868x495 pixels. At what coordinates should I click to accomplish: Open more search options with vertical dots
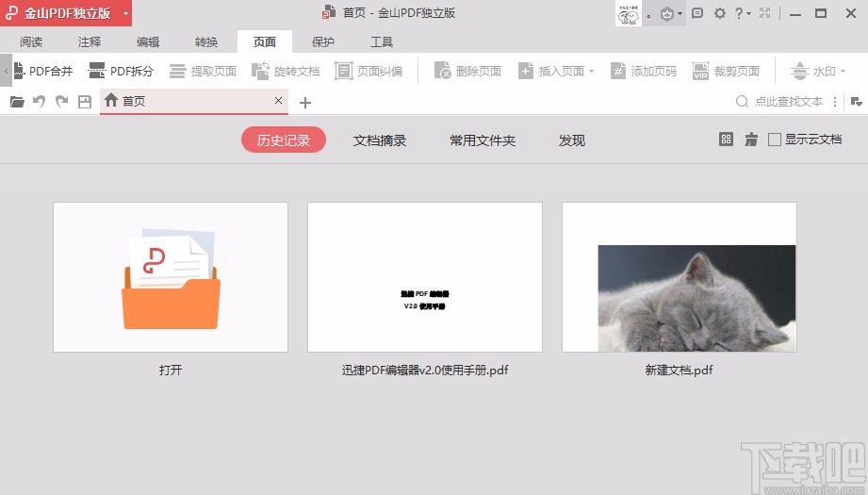click(835, 102)
